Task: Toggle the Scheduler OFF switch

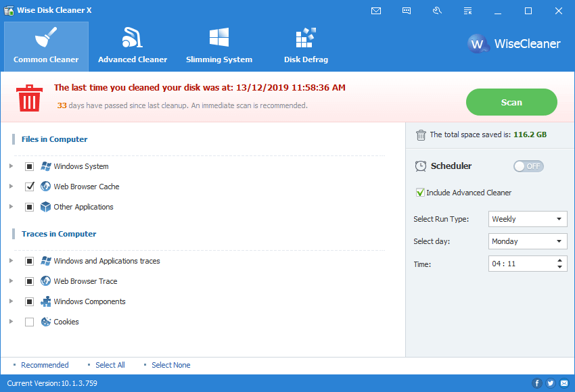Action: tap(528, 166)
